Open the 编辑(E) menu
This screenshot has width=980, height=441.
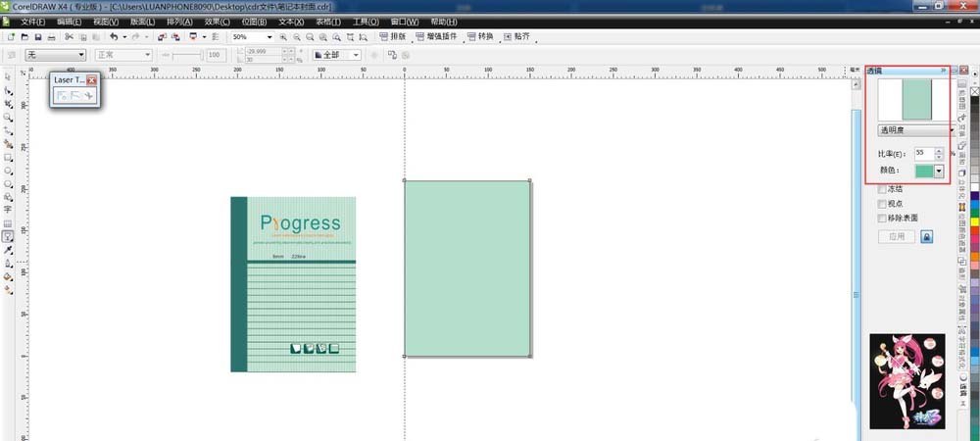[x=70, y=22]
